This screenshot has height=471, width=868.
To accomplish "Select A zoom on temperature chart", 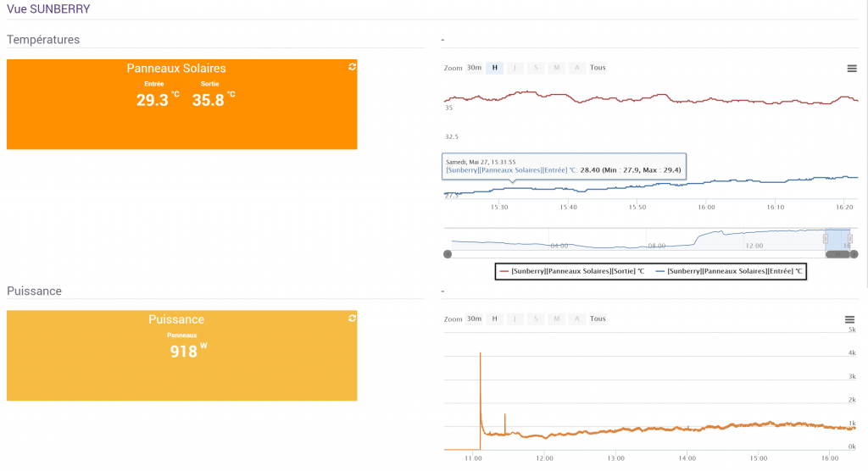I will click(x=576, y=68).
